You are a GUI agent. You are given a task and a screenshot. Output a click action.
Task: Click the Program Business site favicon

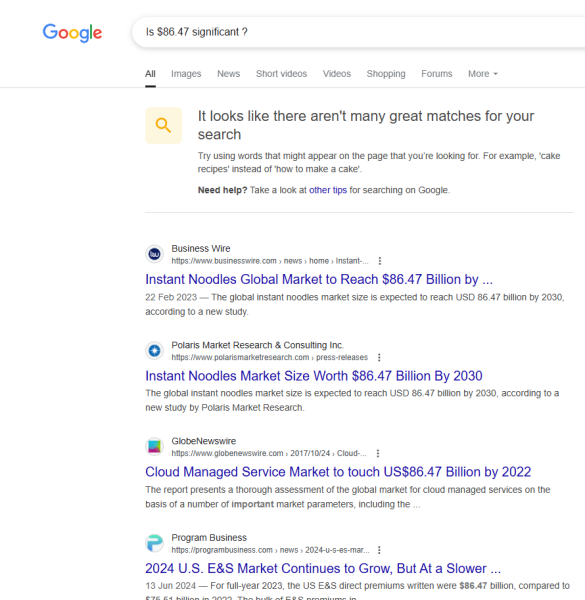[x=155, y=543]
